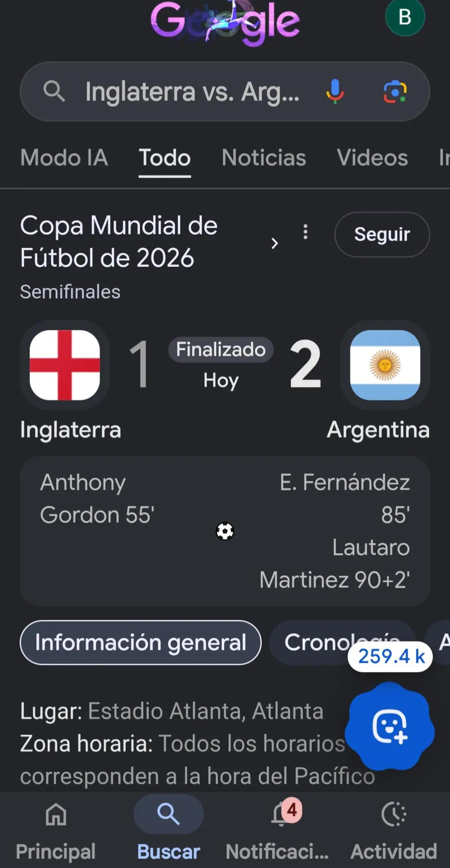
Task: Tap the search query input field
Action: (x=192, y=91)
